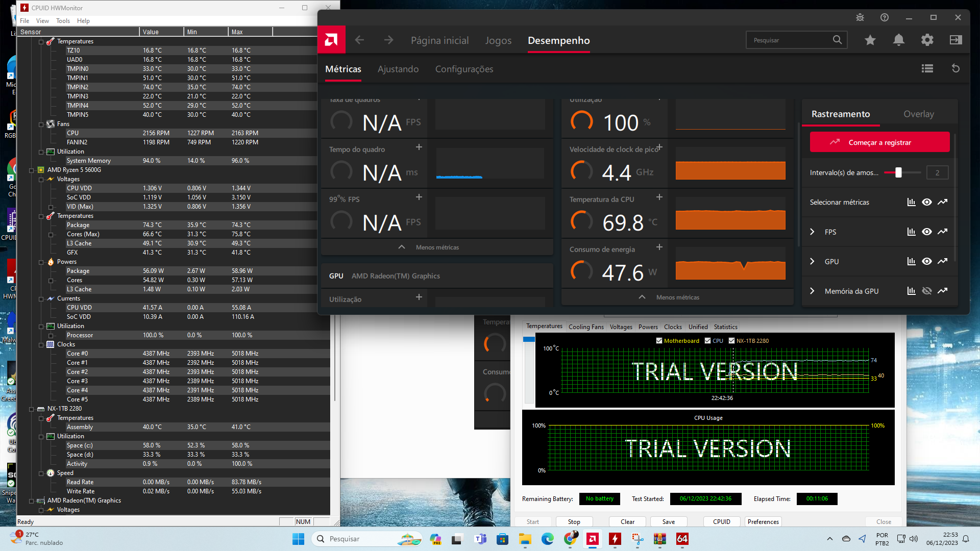Toggle all metrics bar chart in Selecionar métricas

912,202
